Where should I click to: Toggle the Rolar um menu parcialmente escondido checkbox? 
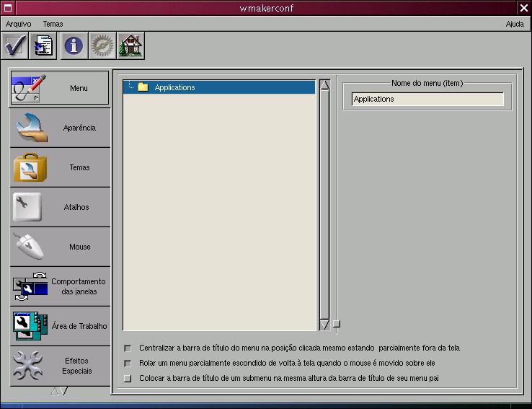(x=128, y=363)
